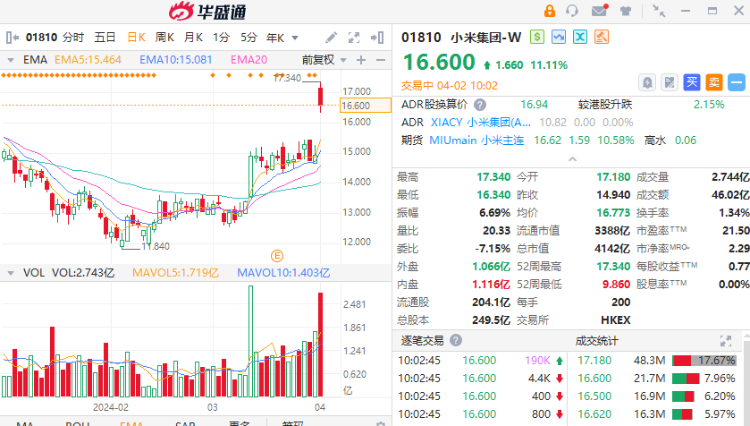Switch to 五日 five-day chart
This screenshot has width=750, height=426.
[105, 37]
